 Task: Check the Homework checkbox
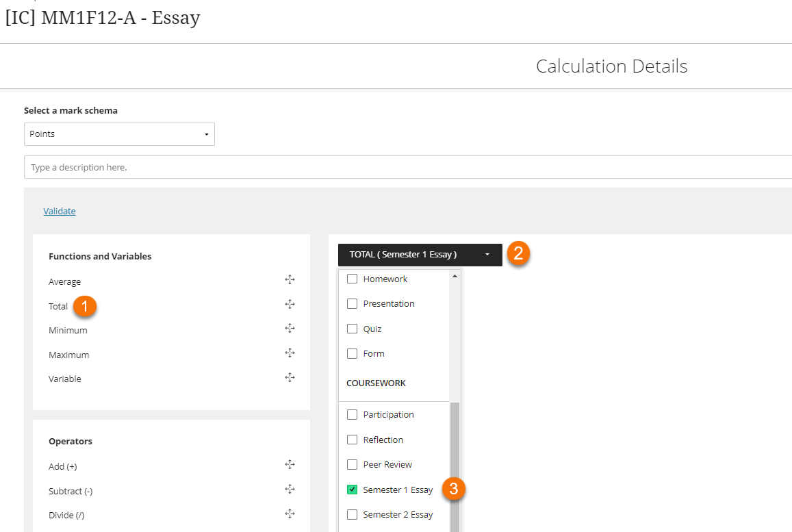pos(353,279)
